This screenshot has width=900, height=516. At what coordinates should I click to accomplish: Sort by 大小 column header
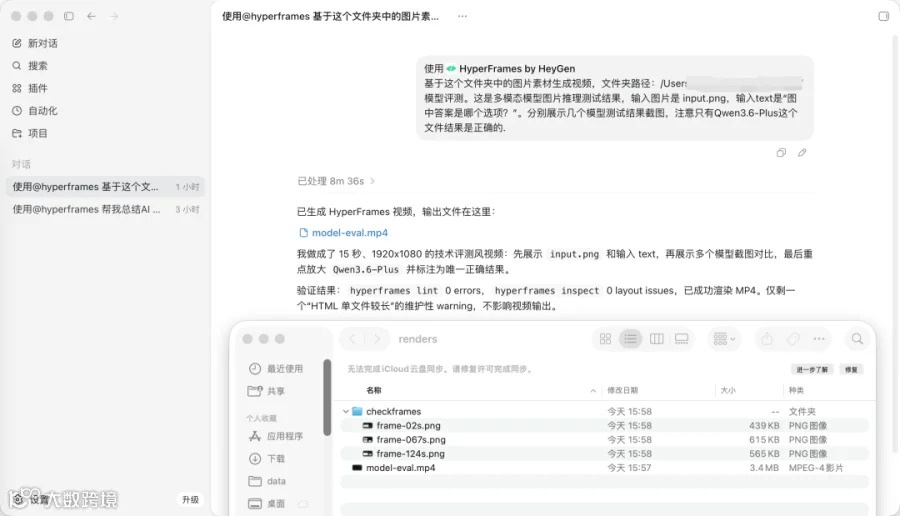click(728, 390)
